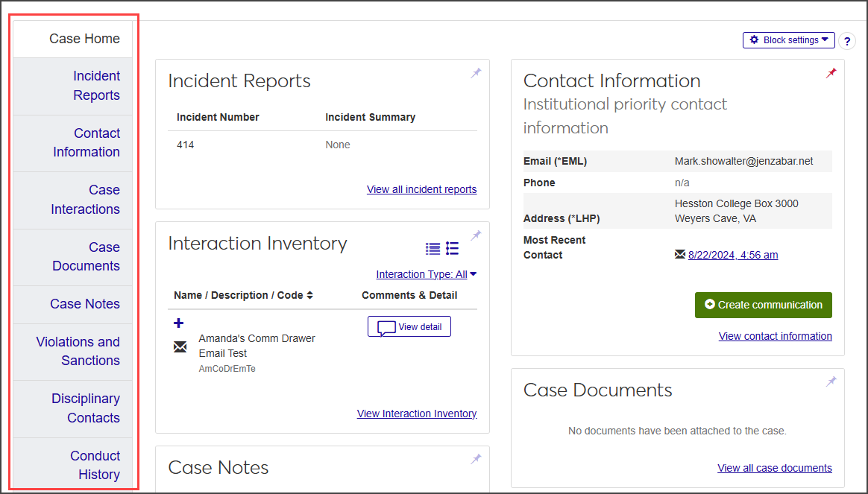
Task: Open the Interaction Type: All filter
Action: [x=426, y=274]
